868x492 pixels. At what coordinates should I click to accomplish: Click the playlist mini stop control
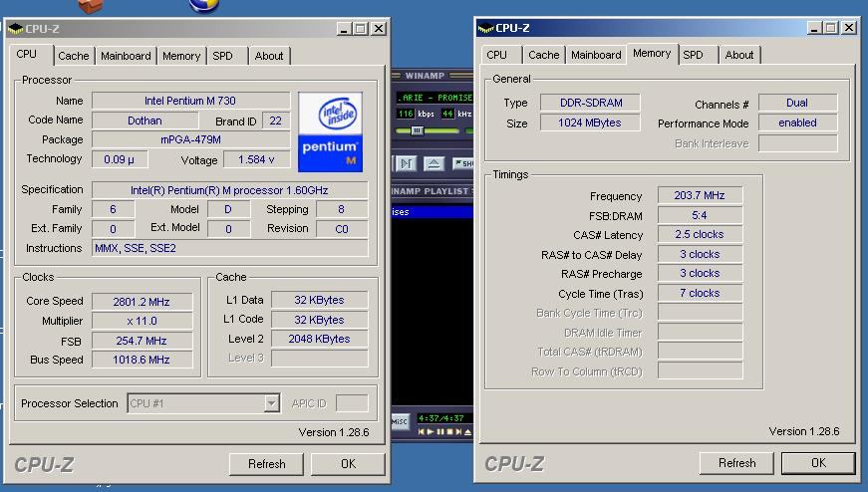[450, 431]
